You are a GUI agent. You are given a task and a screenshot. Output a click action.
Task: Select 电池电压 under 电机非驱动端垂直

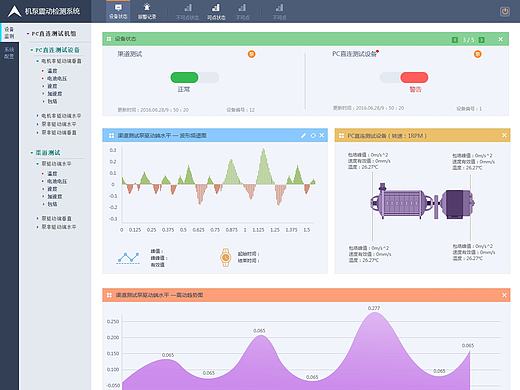(57, 78)
